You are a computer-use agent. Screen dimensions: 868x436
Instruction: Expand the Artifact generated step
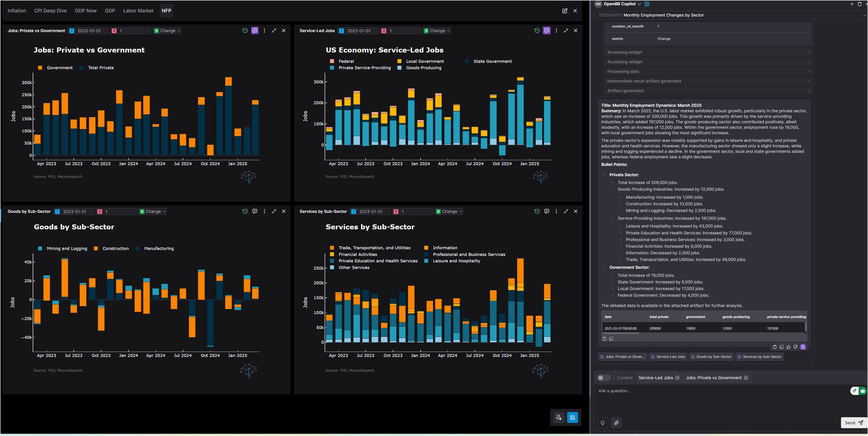click(708, 91)
